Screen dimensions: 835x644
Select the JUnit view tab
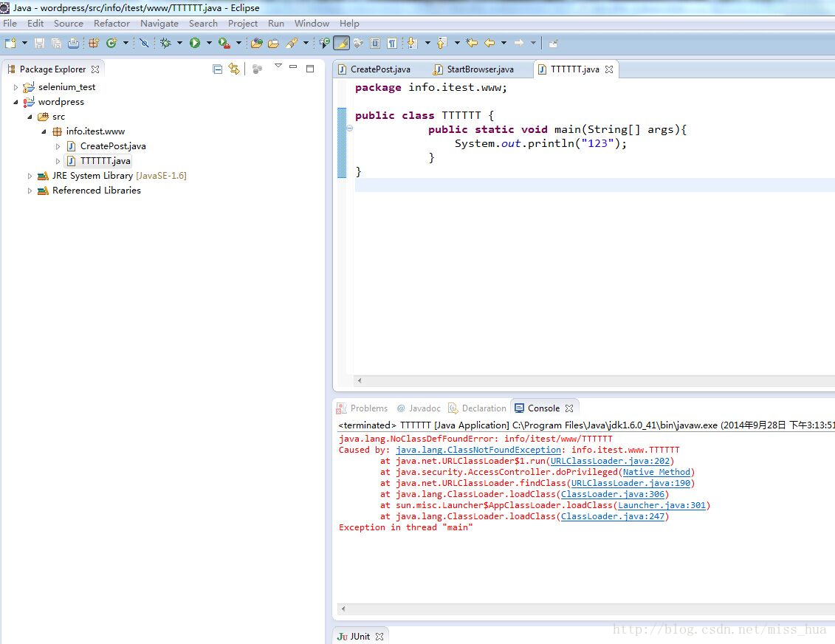pos(360,637)
